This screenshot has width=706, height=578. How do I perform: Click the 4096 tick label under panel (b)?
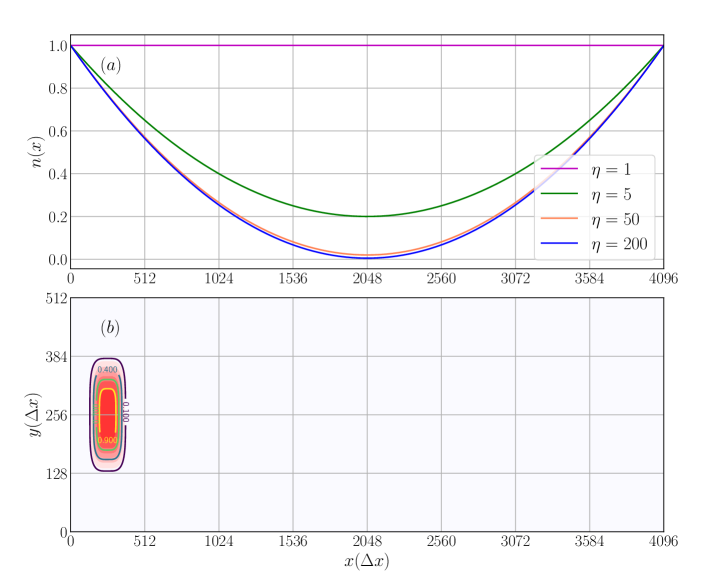click(x=663, y=541)
